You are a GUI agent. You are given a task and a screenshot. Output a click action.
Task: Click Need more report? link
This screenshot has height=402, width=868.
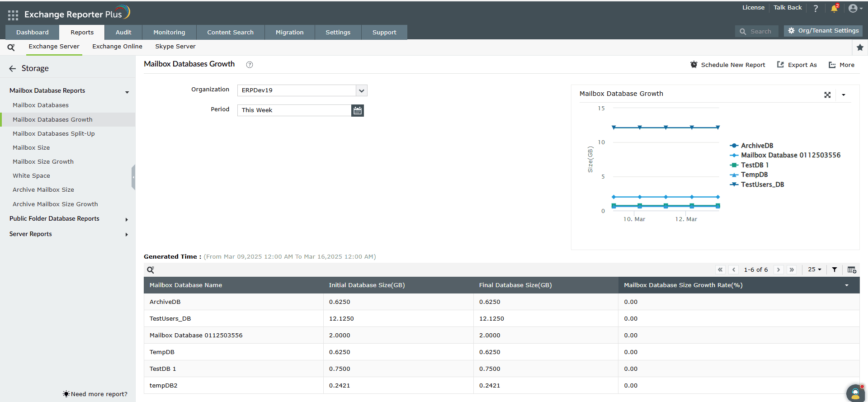tap(95, 394)
